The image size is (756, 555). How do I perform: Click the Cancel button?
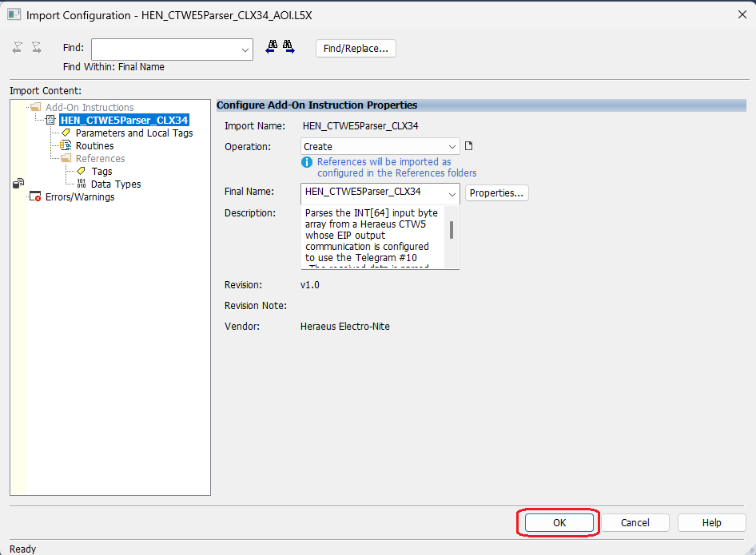[635, 523]
